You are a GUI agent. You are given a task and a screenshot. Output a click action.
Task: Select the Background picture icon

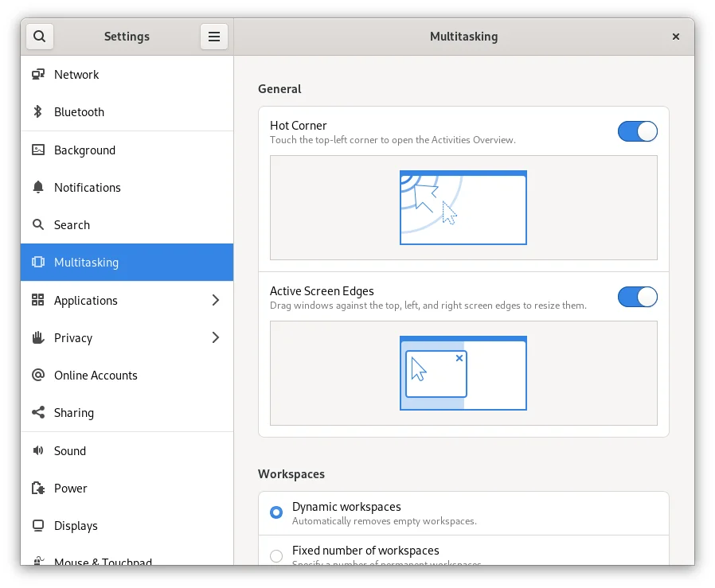point(37,150)
